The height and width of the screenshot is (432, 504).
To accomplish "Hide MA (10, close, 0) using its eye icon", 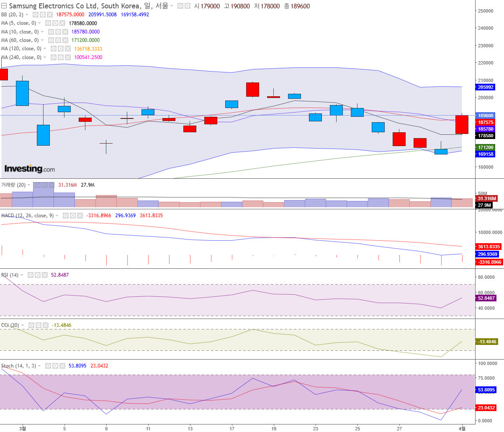I will tap(51, 31).
